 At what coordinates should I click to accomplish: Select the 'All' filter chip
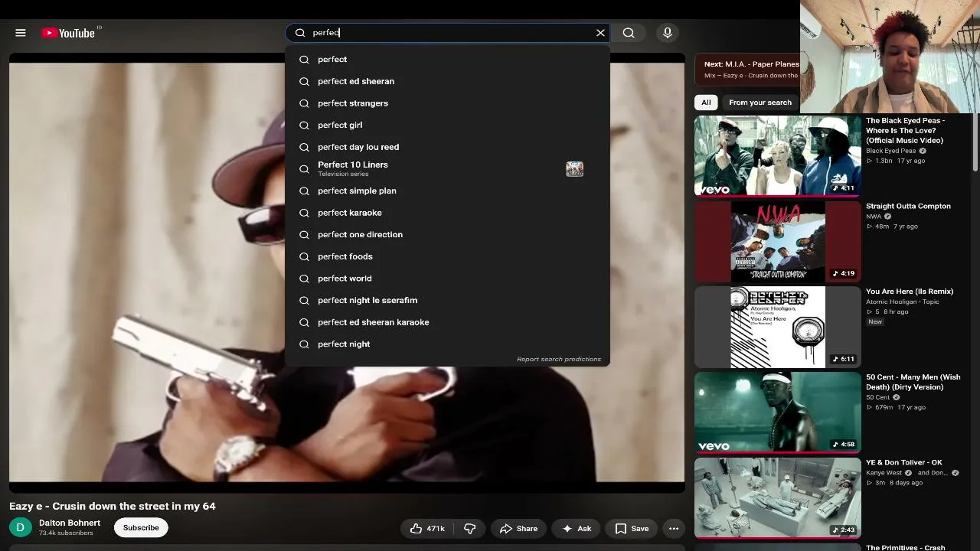(706, 103)
